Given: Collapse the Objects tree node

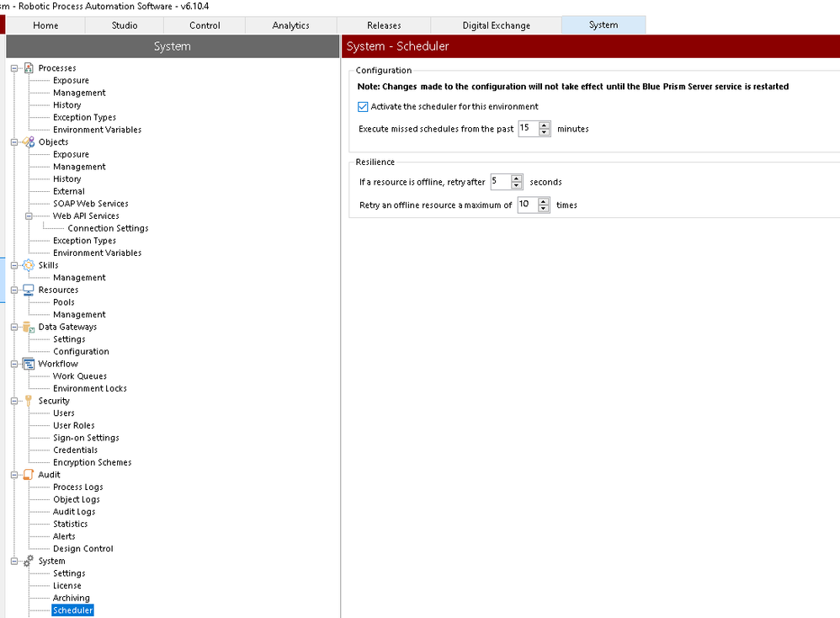Looking at the screenshot, I should 14,142.
